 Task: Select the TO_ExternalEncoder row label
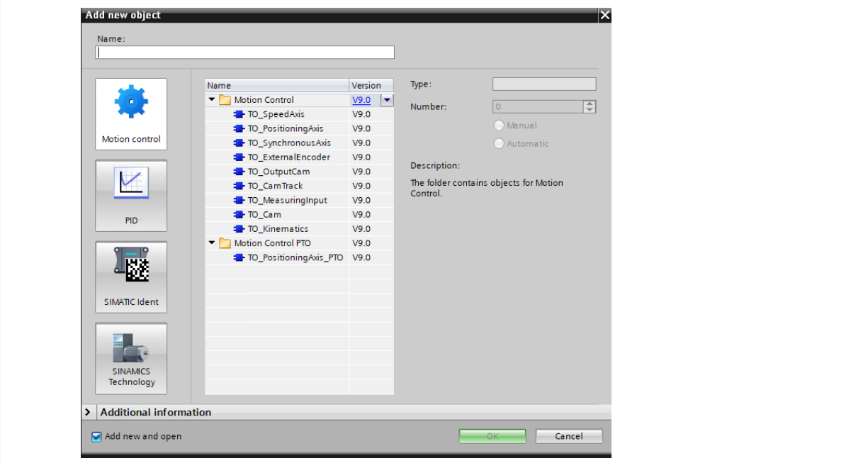(x=289, y=157)
